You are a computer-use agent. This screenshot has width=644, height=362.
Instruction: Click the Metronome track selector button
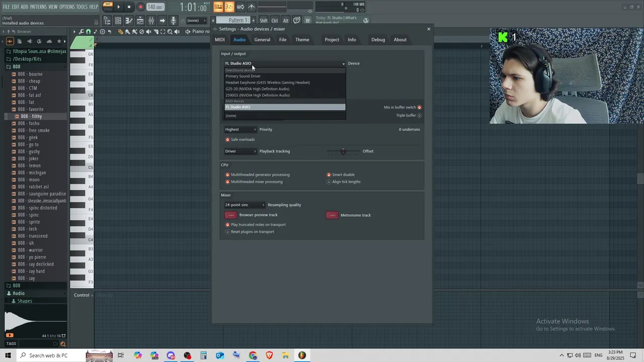(x=332, y=215)
